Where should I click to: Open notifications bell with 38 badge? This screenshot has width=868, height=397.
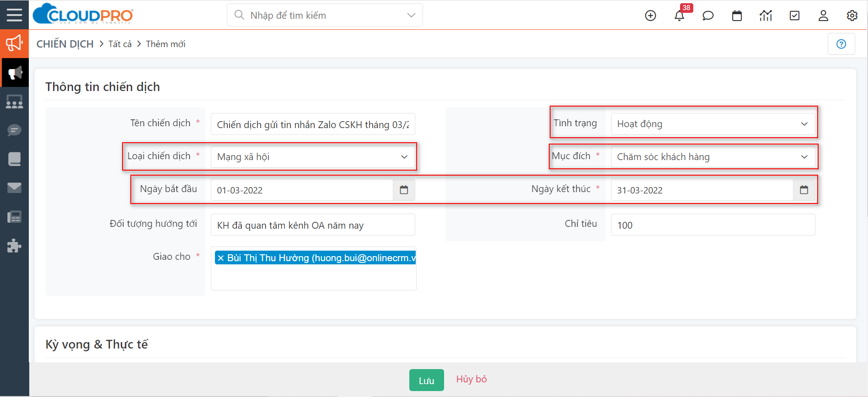coord(680,16)
